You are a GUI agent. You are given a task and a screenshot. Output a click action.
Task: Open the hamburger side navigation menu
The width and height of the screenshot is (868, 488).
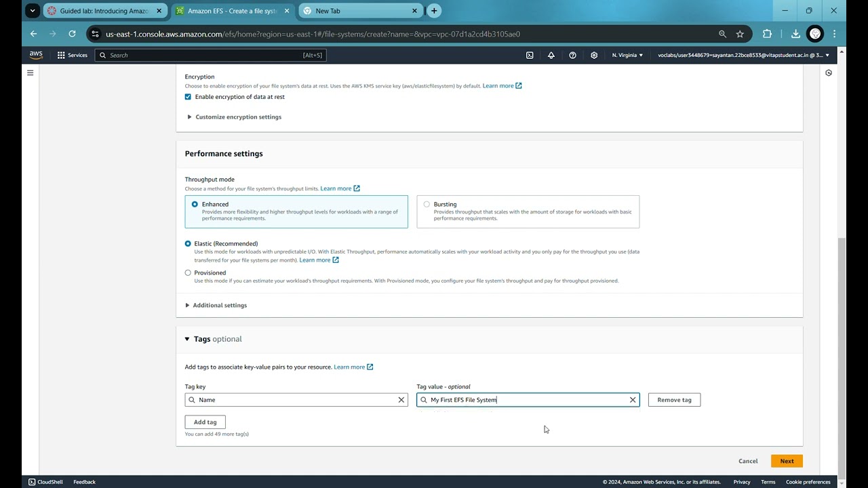(x=30, y=73)
